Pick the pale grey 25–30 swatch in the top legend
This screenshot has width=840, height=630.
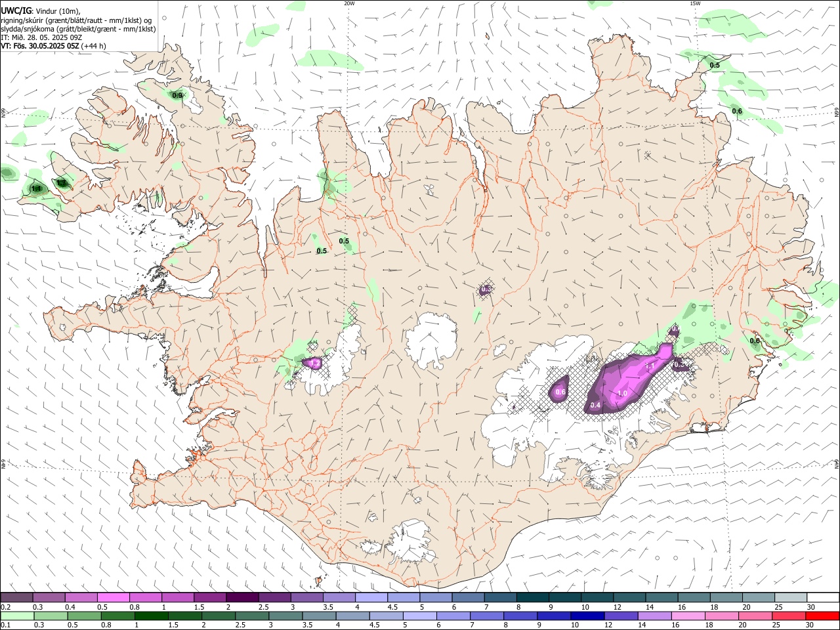click(x=791, y=597)
